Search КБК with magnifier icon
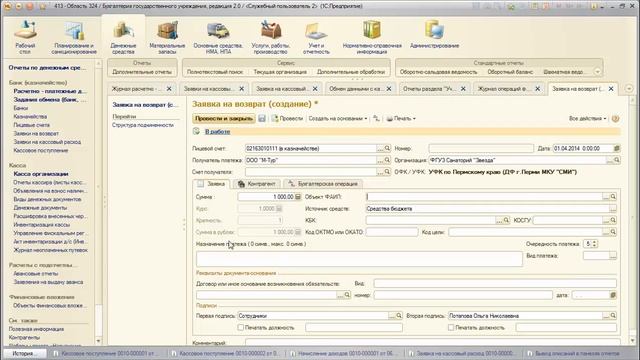Image resolution: width=640 pixels, height=360 pixels. [506, 220]
